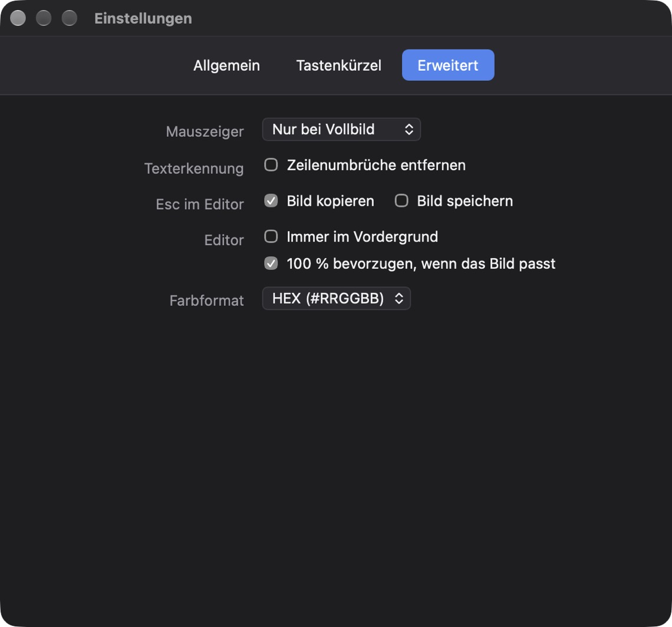
Task: Click the 'Texterkennung' label text
Action: coord(194,169)
